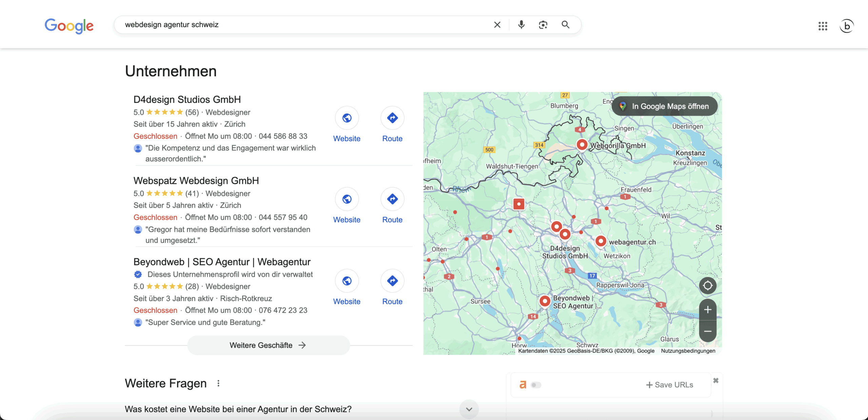Clear the search query with X icon

(x=497, y=25)
